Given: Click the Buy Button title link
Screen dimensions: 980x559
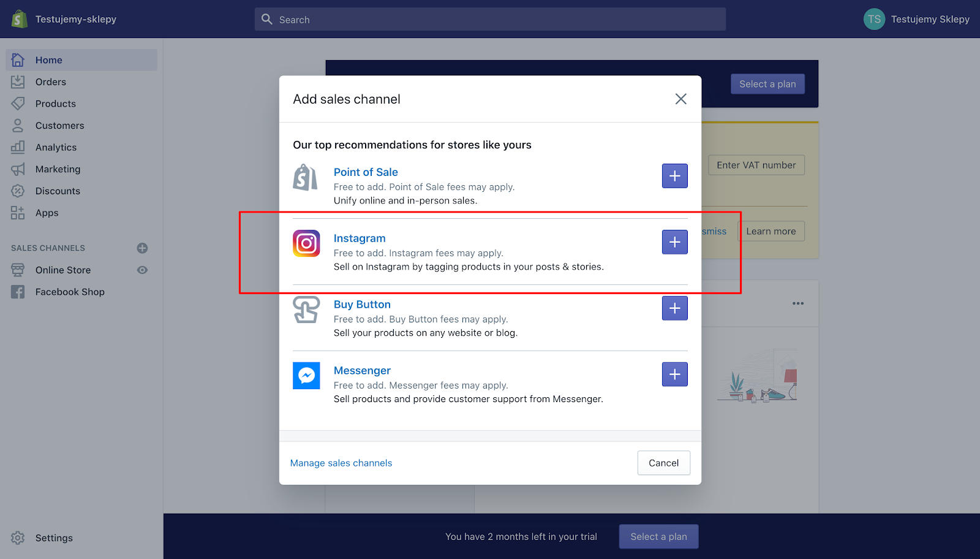Looking at the screenshot, I should (362, 305).
